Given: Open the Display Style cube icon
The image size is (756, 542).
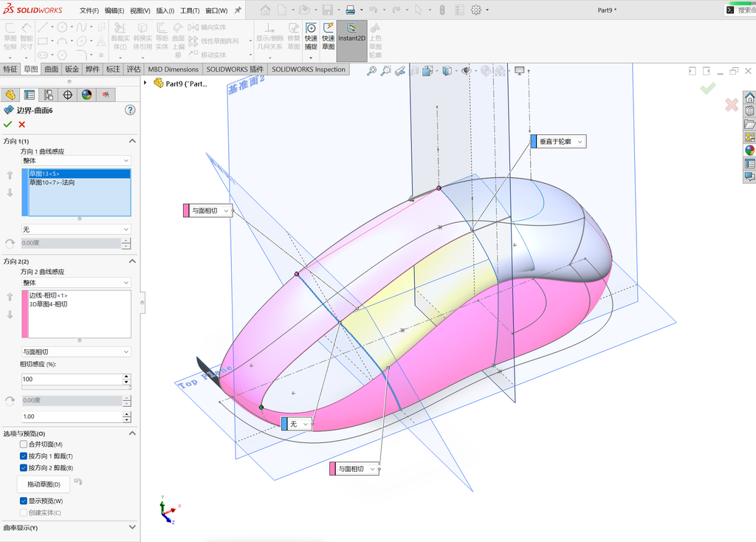Looking at the screenshot, I should [447, 71].
